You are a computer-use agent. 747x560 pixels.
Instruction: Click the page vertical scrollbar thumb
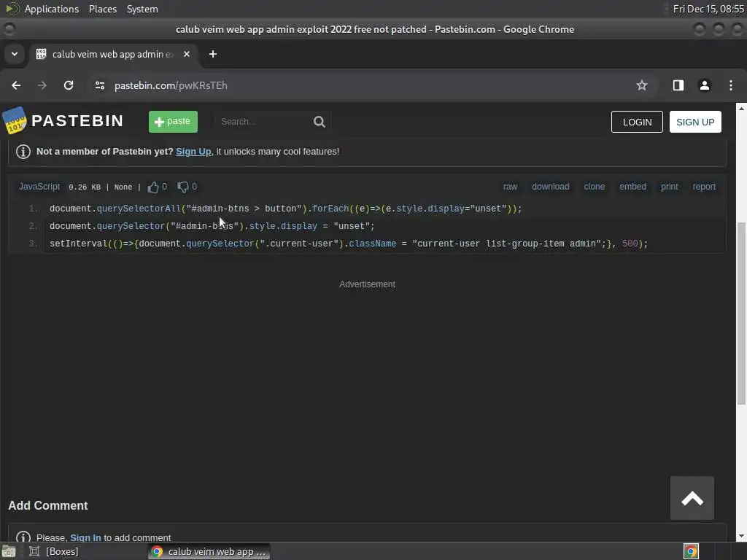coord(741,314)
